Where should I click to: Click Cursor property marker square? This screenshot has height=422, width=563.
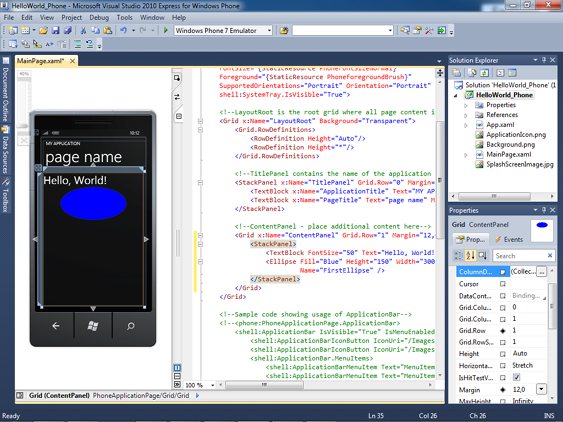[503, 284]
